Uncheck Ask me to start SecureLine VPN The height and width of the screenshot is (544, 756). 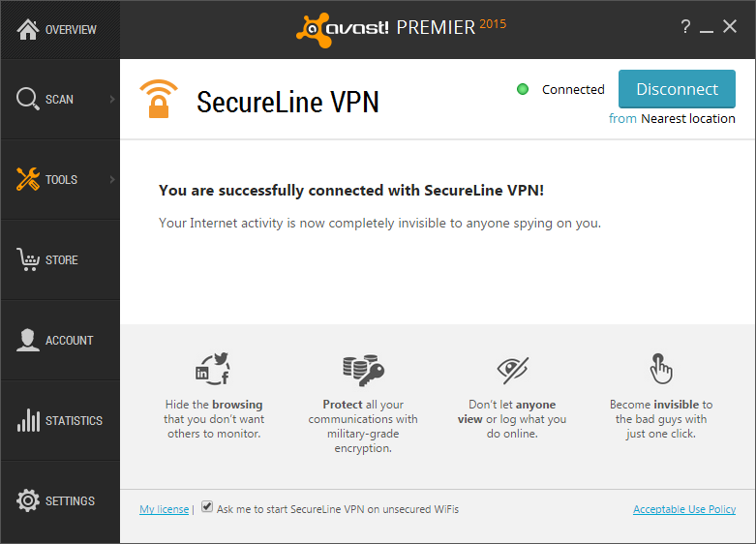(x=207, y=507)
